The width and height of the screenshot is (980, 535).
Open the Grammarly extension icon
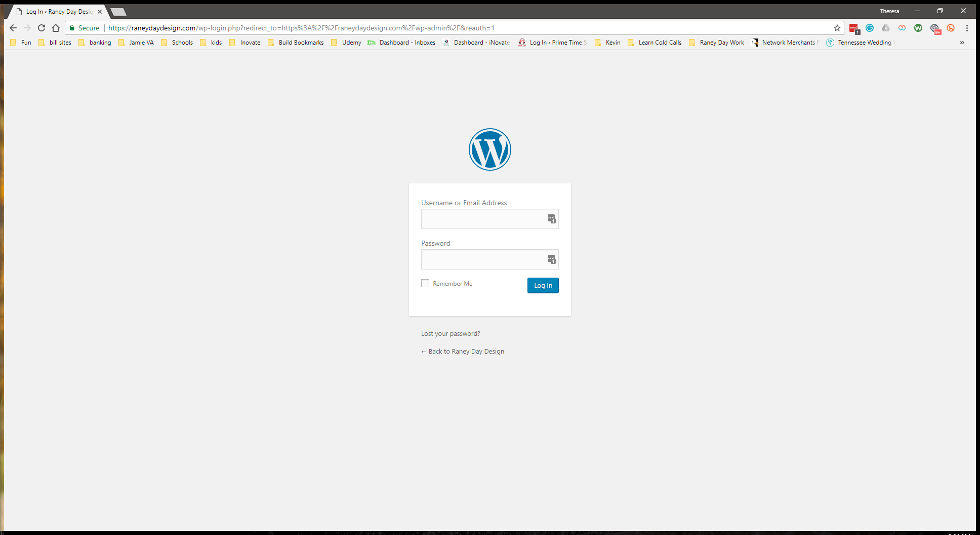(870, 28)
